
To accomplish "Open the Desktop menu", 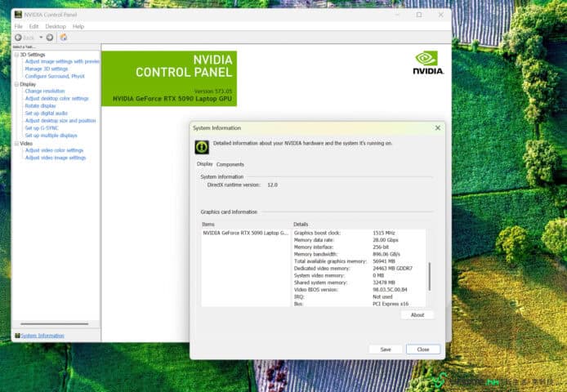I will click(x=56, y=26).
